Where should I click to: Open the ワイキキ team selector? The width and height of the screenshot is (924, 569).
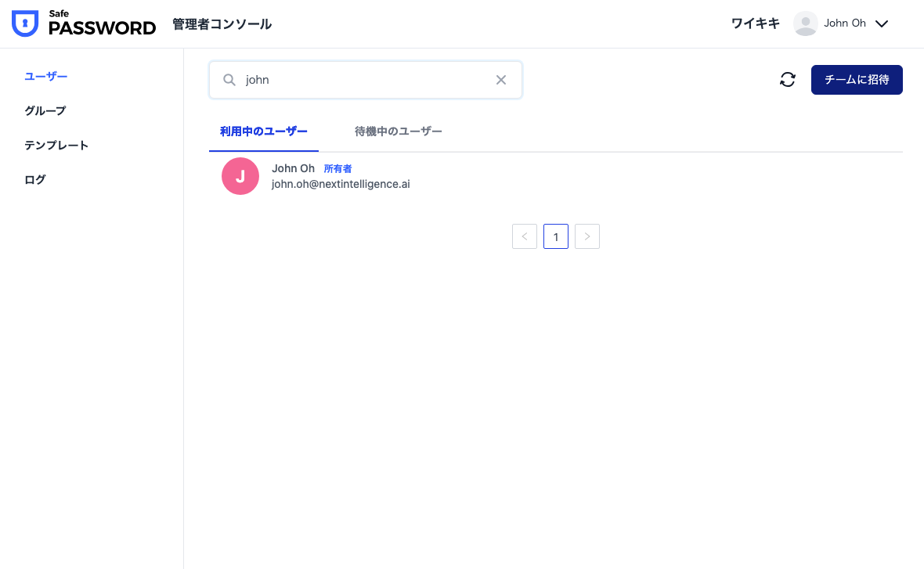(x=755, y=23)
